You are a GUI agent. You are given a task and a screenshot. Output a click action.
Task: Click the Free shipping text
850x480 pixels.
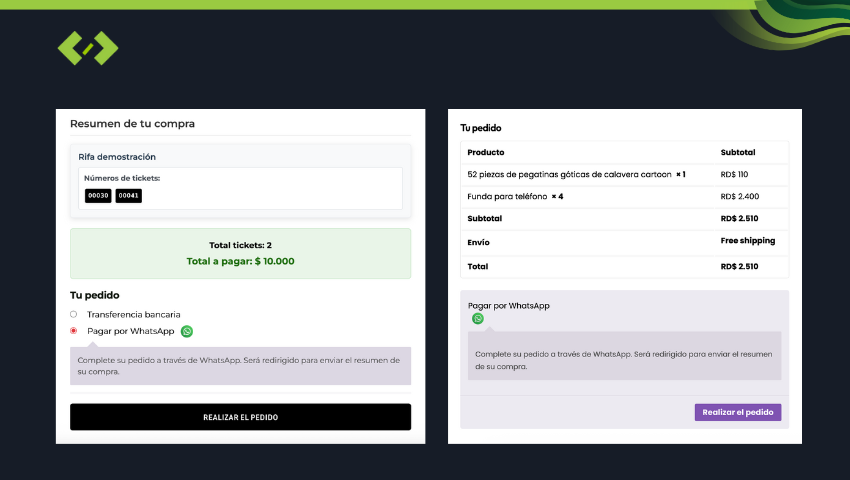[x=747, y=241]
